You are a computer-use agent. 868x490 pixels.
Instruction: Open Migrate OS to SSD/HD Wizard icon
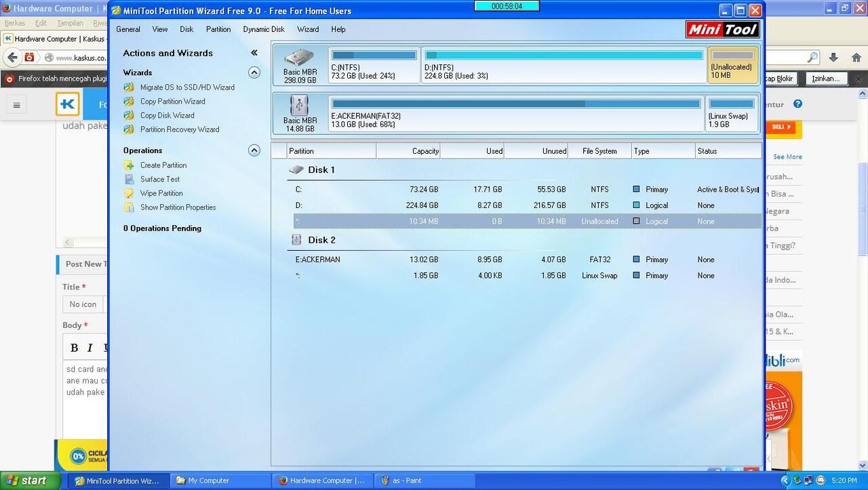[x=129, y=87]
